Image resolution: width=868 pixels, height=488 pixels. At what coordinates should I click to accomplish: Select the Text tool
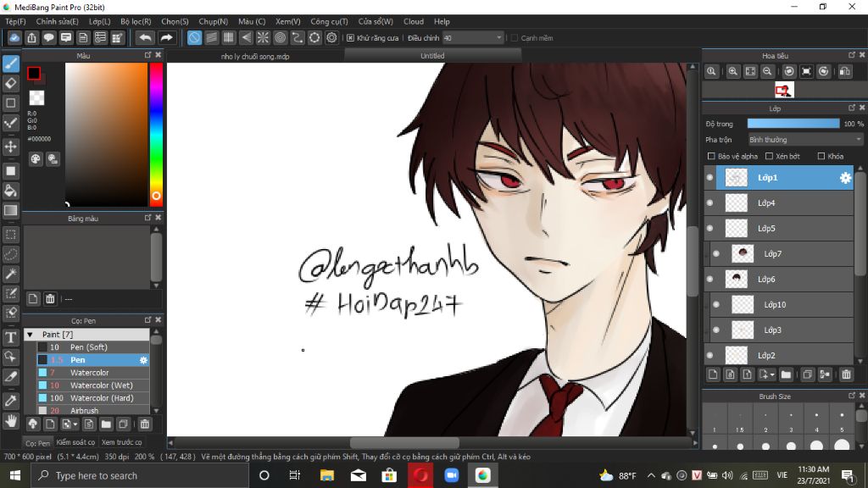coord(10,337)
